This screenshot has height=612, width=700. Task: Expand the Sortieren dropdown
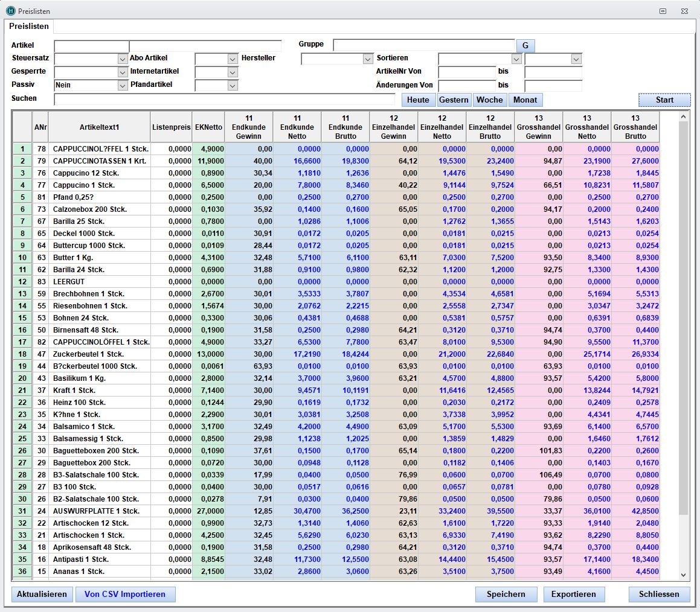[516, 59]
